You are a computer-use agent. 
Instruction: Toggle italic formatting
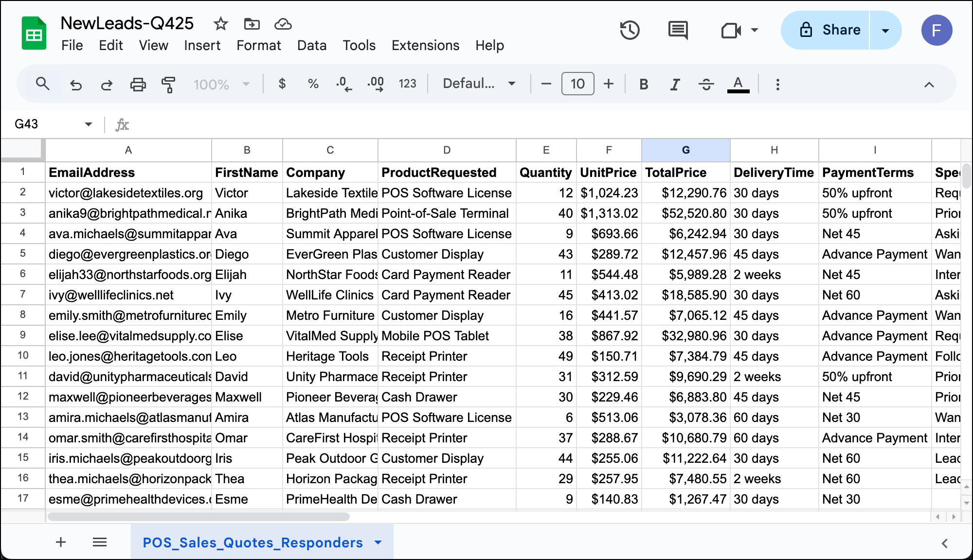tap(675, 84)
